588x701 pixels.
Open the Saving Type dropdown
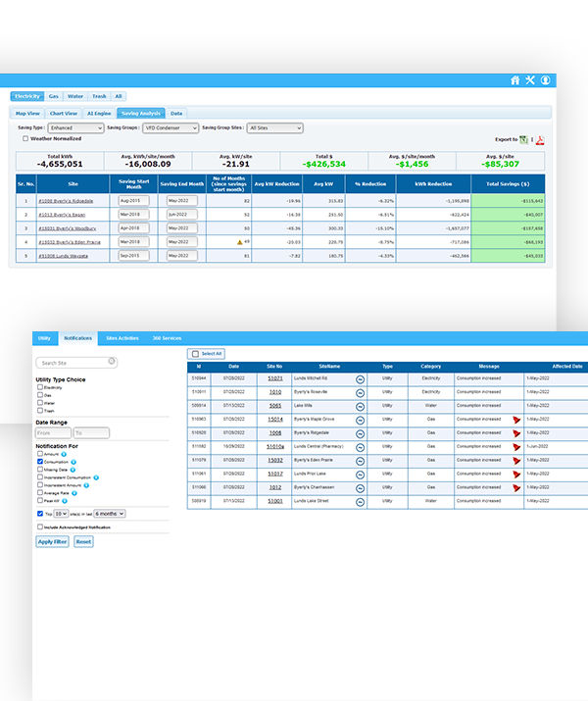76,127
